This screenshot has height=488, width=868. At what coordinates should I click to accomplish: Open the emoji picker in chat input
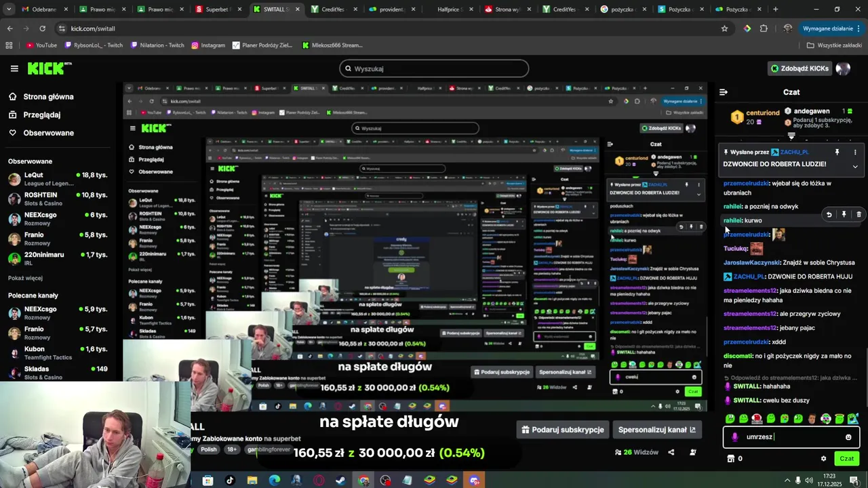(x=848, y=437)
